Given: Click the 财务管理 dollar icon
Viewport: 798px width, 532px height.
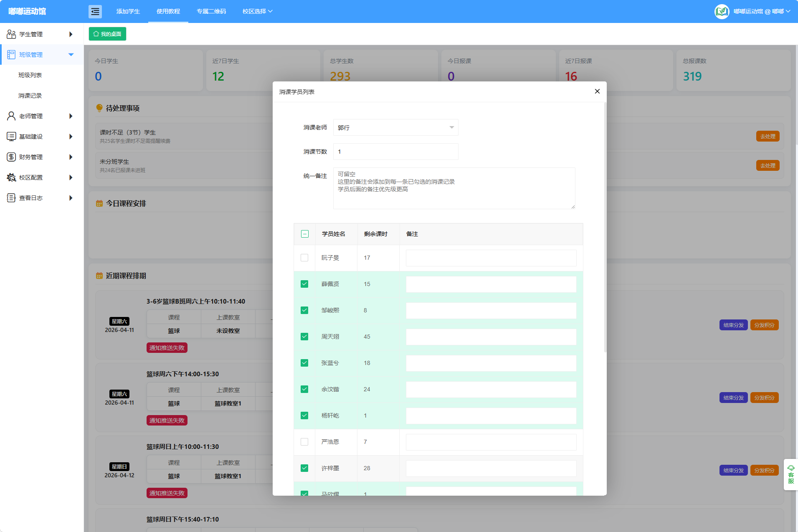Looking at the screenshot, I should tap(11, 157).
